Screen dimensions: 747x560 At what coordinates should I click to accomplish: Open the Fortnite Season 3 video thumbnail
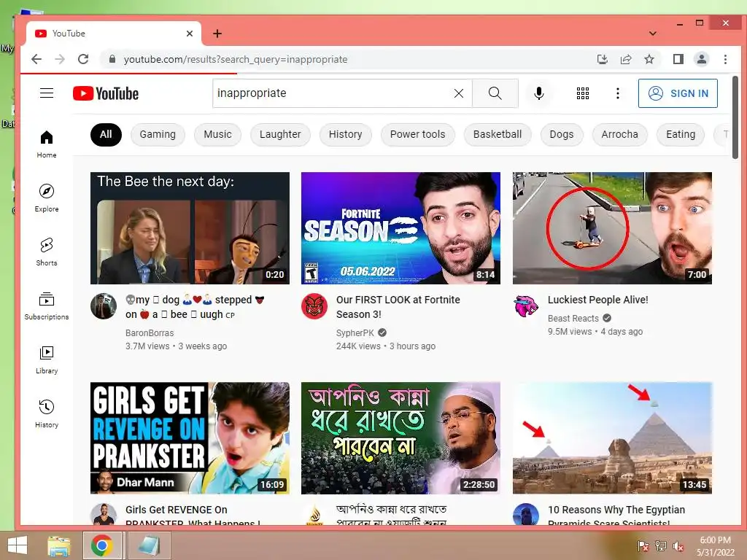[400, 228]
